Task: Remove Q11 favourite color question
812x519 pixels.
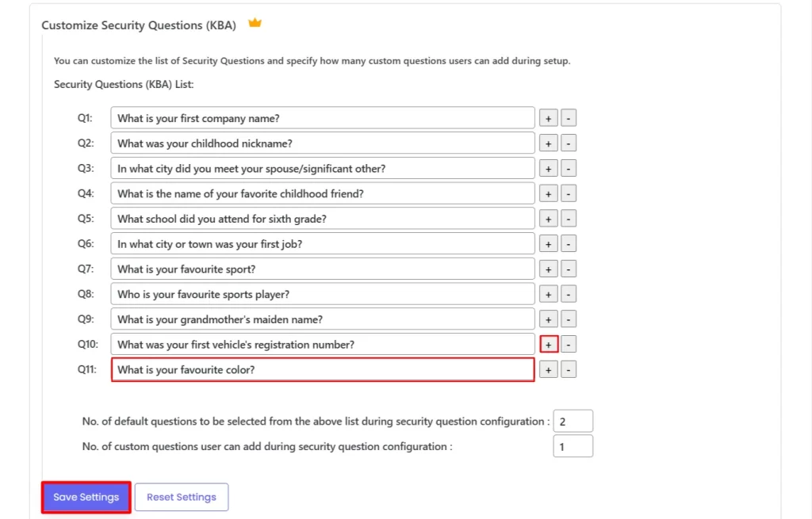Action: pyautogui.click(x=569, y=370)
